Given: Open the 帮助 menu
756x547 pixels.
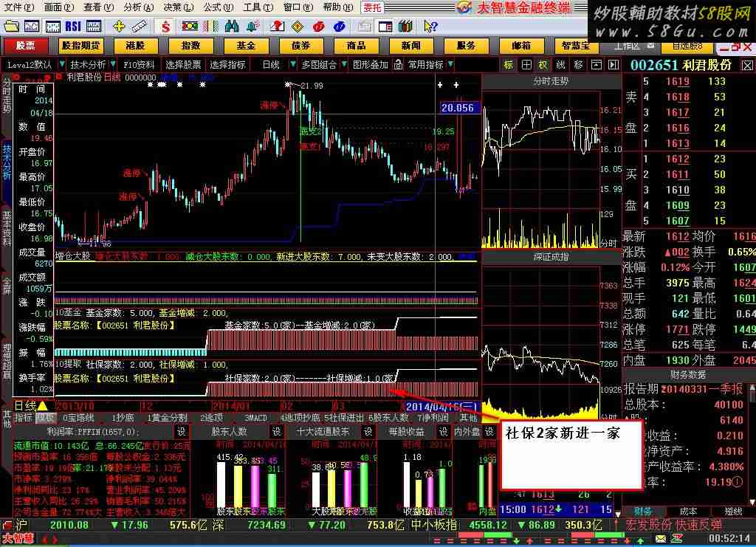Looking at the screenshot, I should click(337, 7).
